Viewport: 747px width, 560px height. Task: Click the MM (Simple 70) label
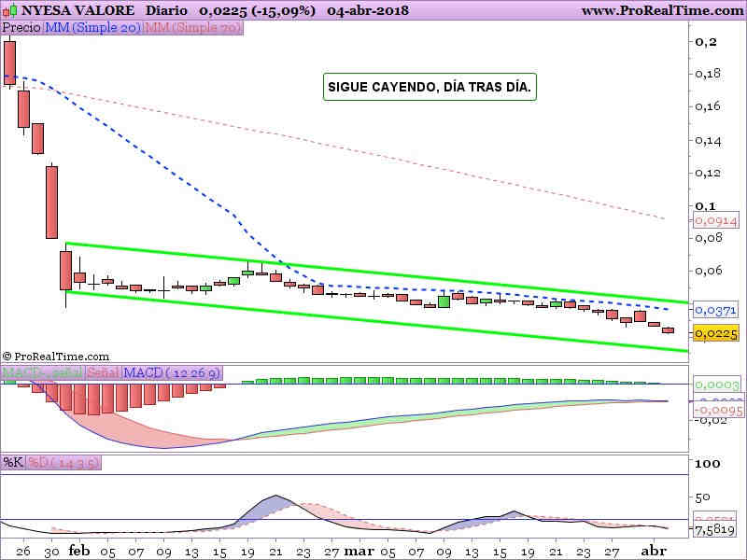[193, 28]
